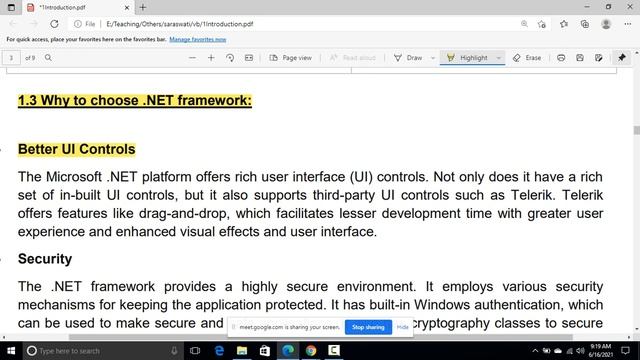Edit the PDF page number field
The height and width of the screenshot is (360, 640).
pos(11,58)
